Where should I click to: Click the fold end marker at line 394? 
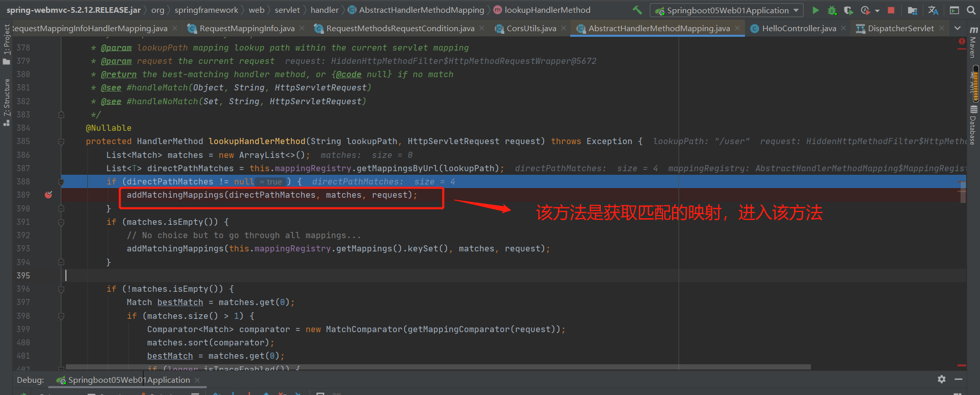(x=61, y=262)
